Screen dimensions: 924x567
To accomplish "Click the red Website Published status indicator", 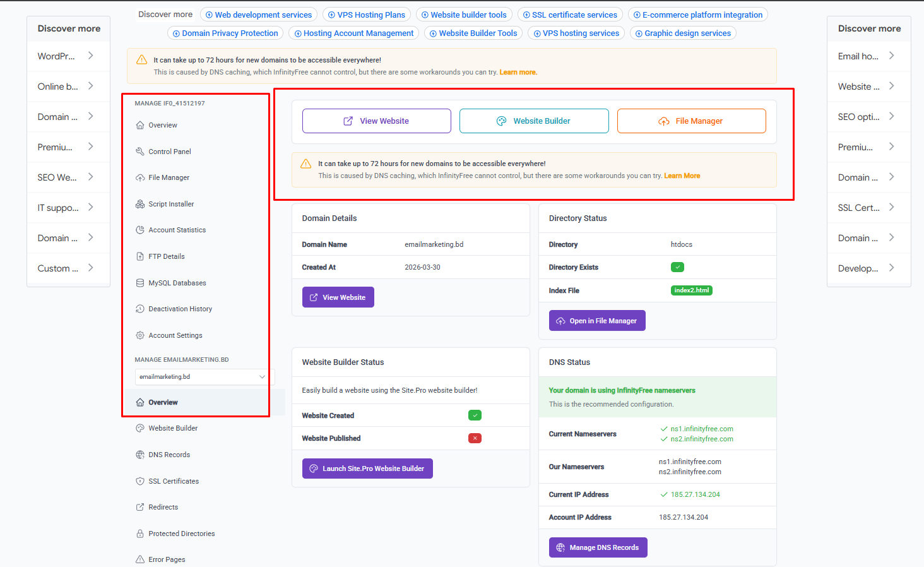I will point(475,438).
